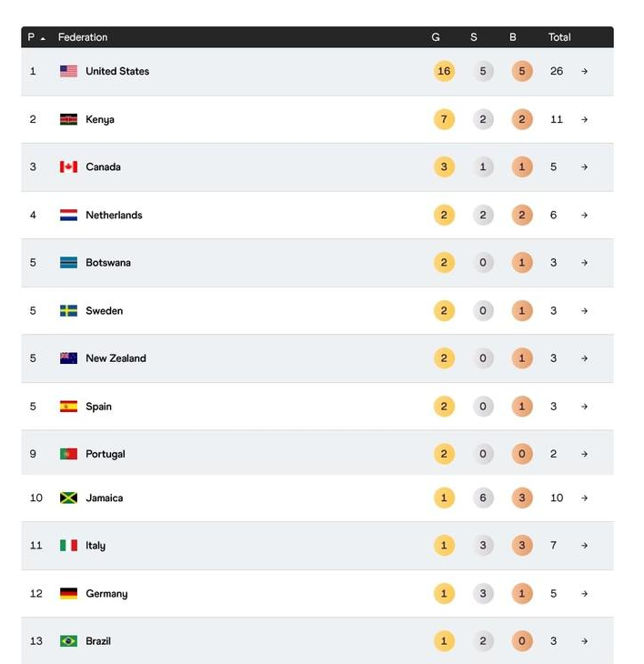Click the Brazil flag icon

pos(68,641)
